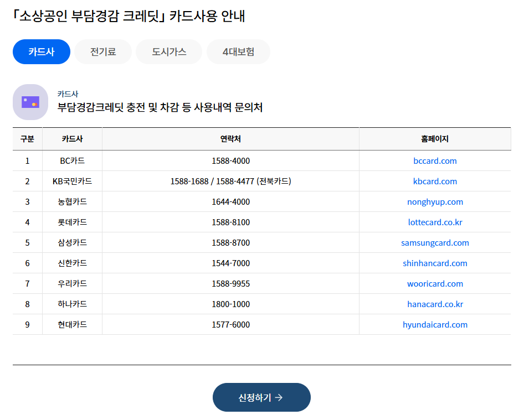Image resolution: width=529 pixels, height=420 pixels.
Task: Click the 1588-1688 / 1588-4477 (전북카드) cell
Action: (231, 182)
